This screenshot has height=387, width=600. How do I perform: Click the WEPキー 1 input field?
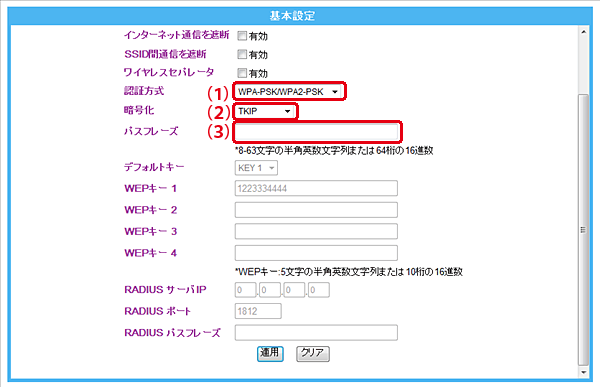[316, 188]
